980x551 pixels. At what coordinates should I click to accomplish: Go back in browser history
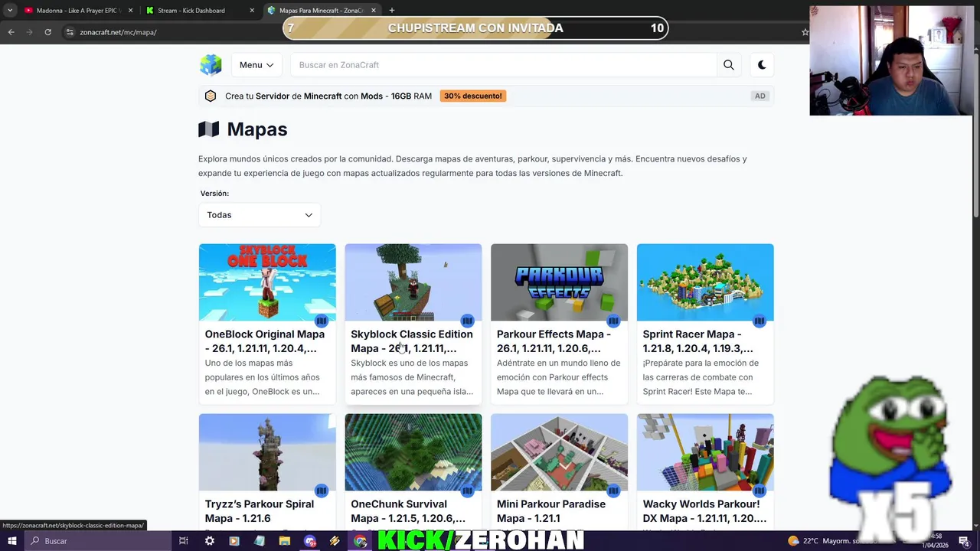(11, 32)
